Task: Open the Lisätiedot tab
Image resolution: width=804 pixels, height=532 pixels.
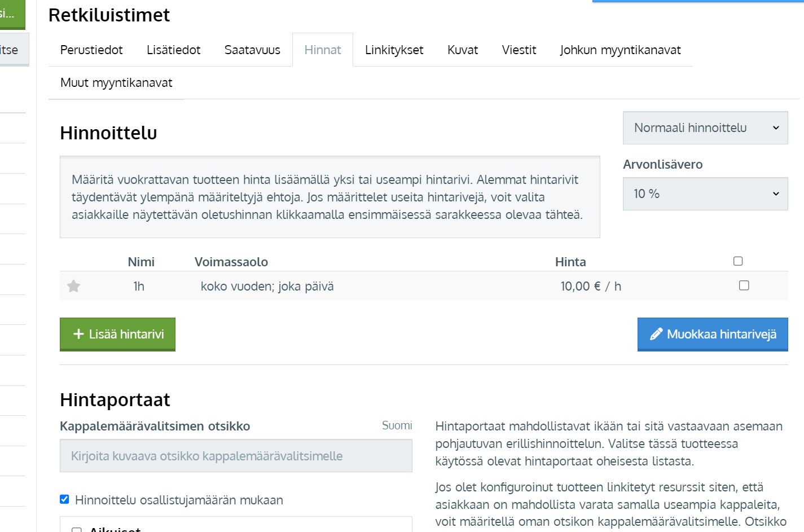Action: [x=173, y=50]
